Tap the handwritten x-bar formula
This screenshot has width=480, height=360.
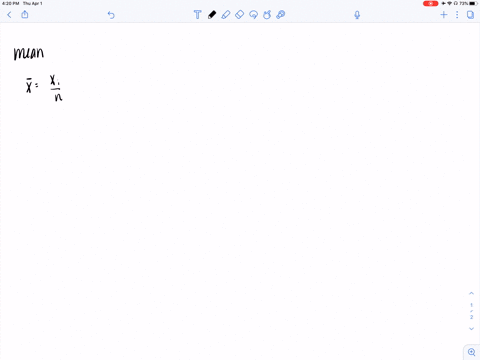pyautogui.click(x=44, y=88)
